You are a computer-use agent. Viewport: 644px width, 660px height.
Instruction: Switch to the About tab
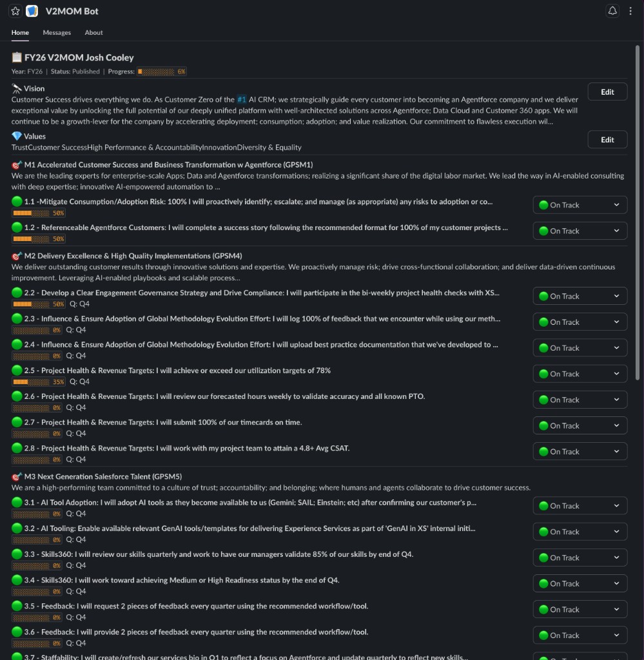click(x=93, y=32)
